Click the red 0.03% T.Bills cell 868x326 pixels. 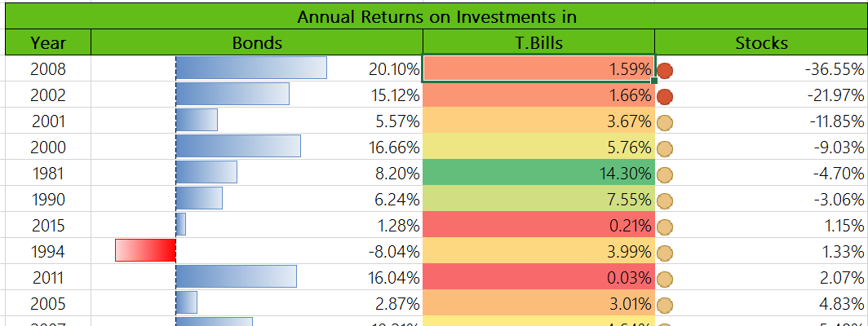(538, 278)
